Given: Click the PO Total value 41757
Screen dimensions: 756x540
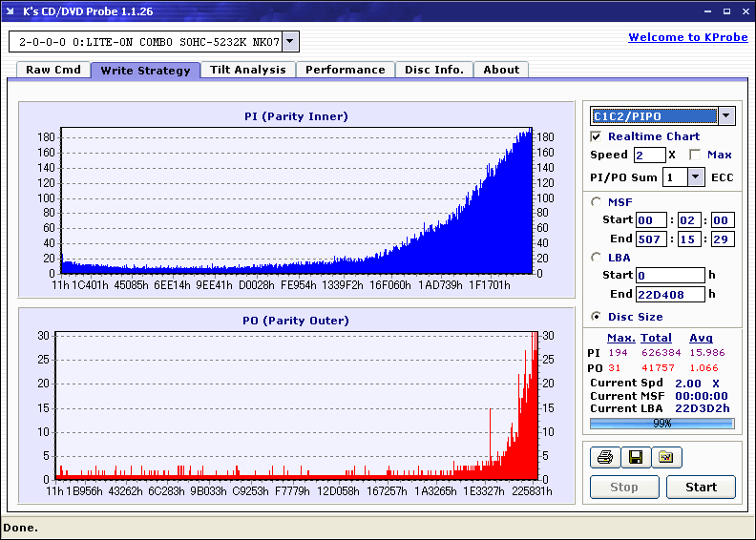Looking at the screenshot, I should click(658, 368).
